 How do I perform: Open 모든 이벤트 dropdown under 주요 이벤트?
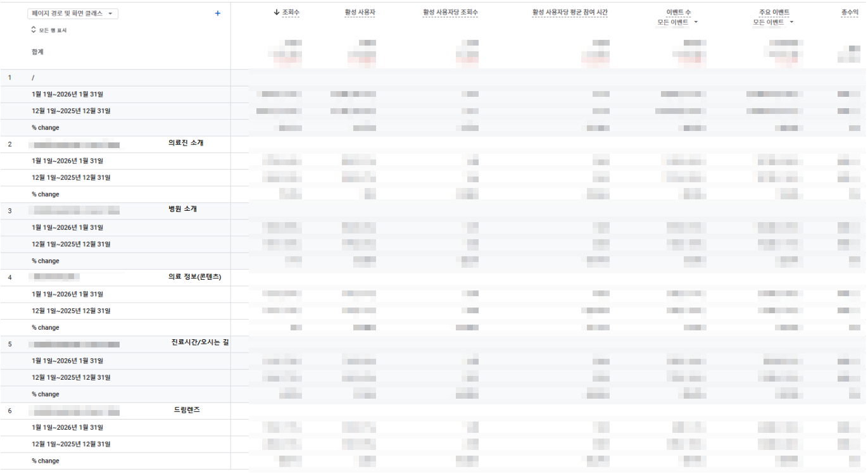(x=772, y=22)
